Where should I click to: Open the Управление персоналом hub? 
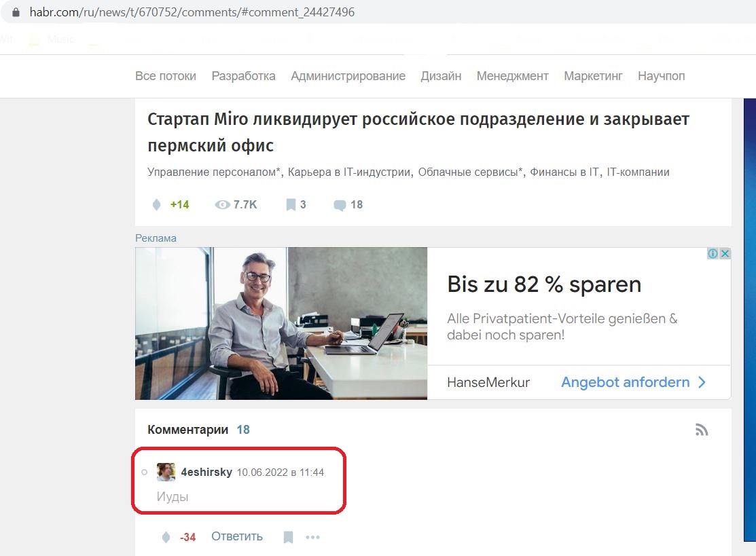214,172
